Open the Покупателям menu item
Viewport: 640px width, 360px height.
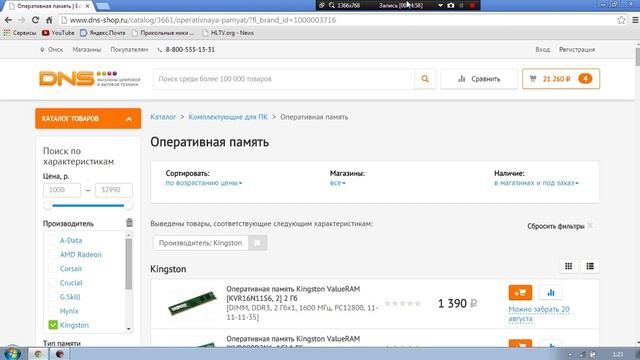tap(129, 49)
